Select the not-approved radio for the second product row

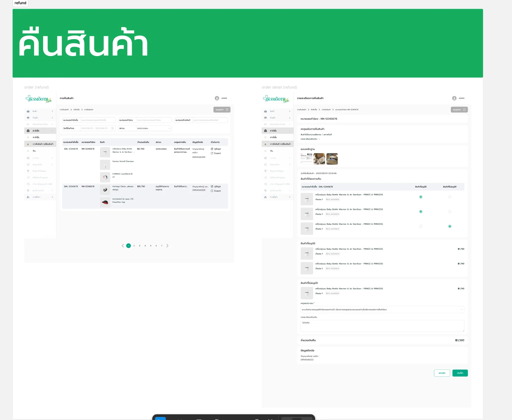[450, 212]
